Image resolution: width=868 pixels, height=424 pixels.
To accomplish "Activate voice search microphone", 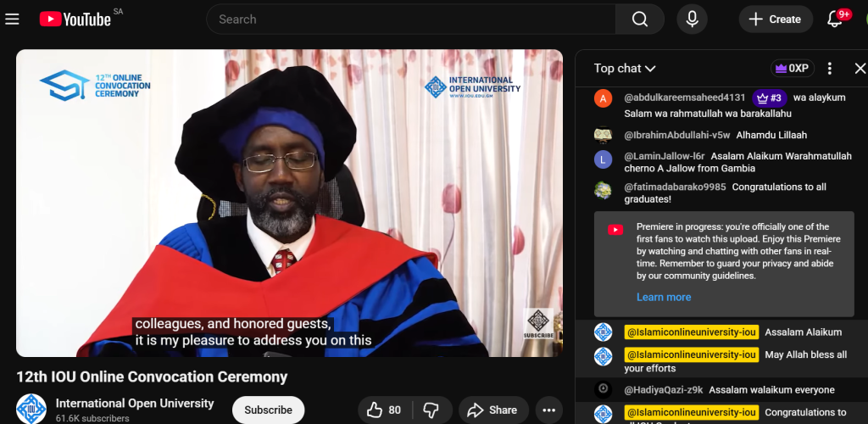I will (692, 19).
